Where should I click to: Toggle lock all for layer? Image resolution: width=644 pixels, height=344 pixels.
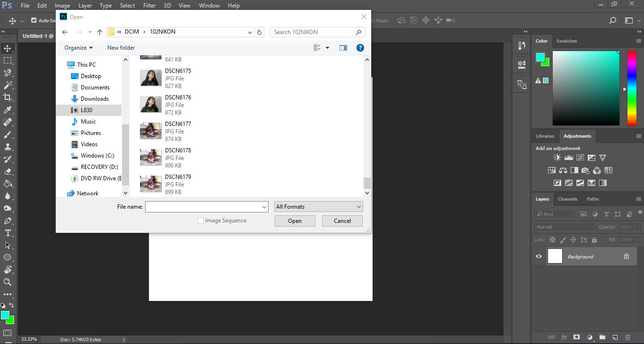coord(594,240)
